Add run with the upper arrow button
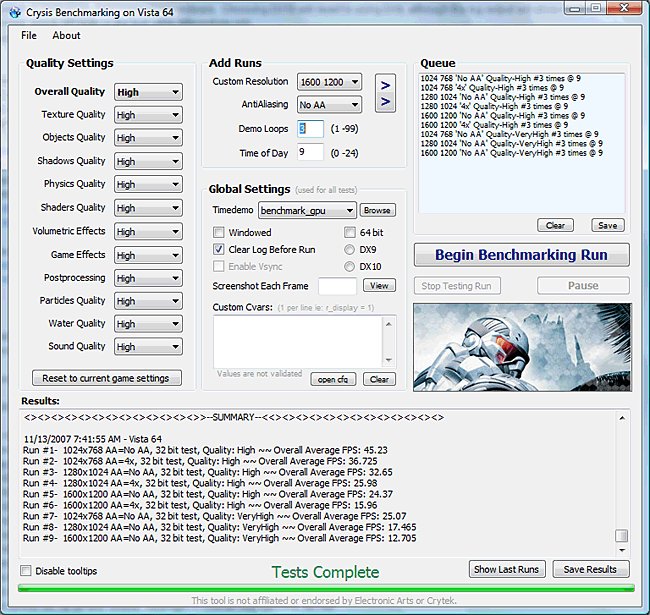The image size is (650, 615). (x=385, y=85)
